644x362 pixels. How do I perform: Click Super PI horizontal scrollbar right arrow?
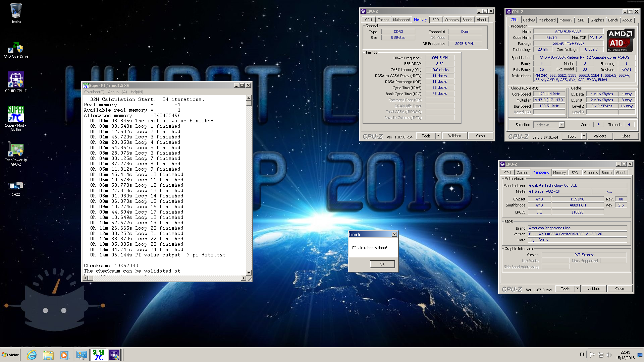coord(244,278)
